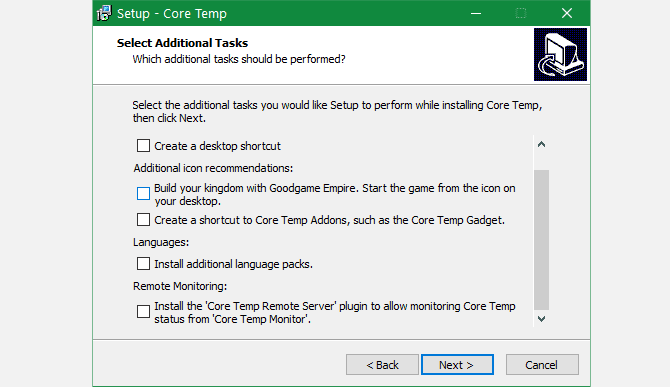Click the vertical scrollbar thumb

(541, 240)
